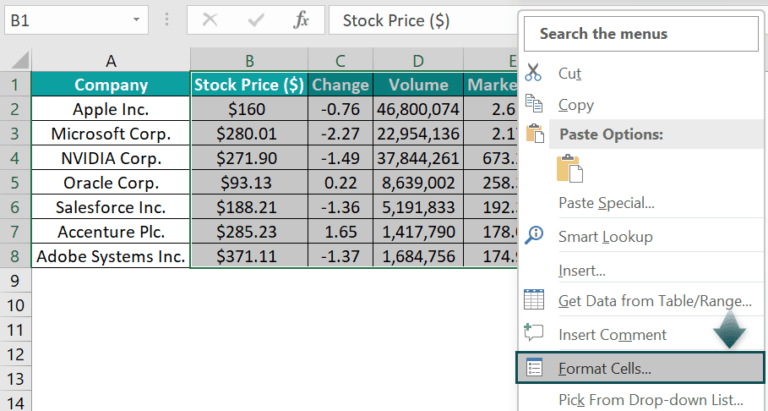Open Format Cells... dialog

[641, 368]
